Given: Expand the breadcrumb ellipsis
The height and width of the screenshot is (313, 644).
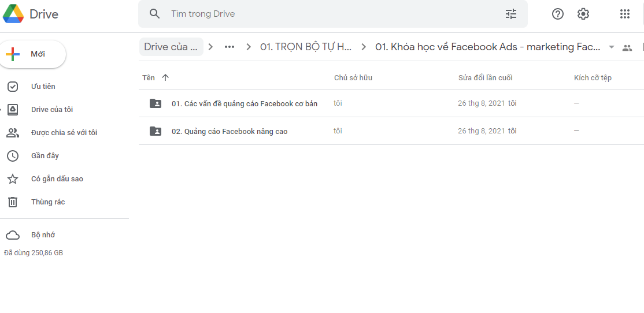Looking at the screenshot, I should 229,47.
